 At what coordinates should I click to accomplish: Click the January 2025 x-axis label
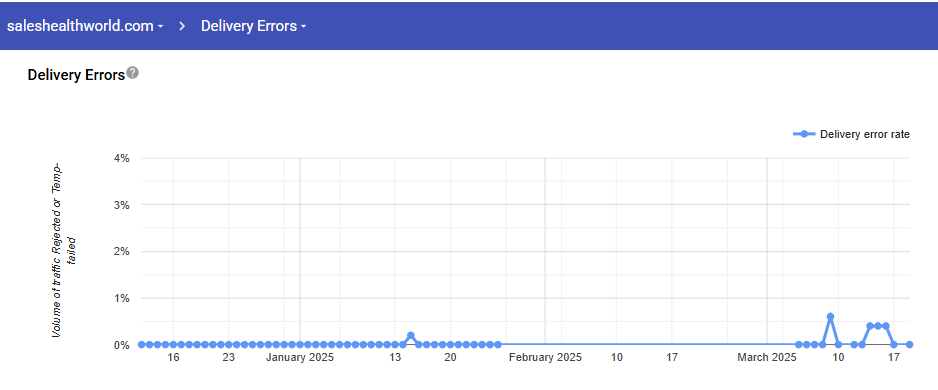tap(300, 358)
